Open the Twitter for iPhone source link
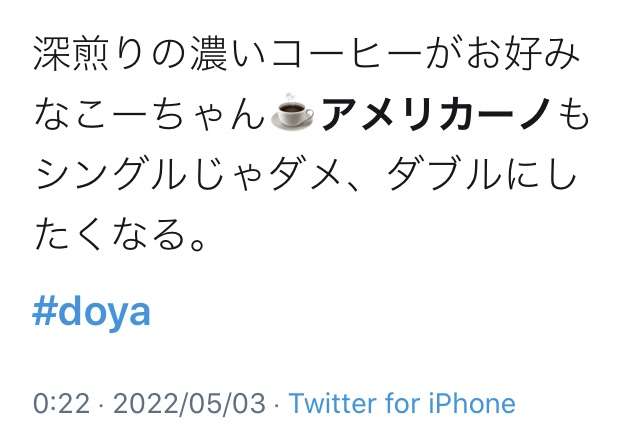Viewport: 640px width, 432px height. (402, 403)
